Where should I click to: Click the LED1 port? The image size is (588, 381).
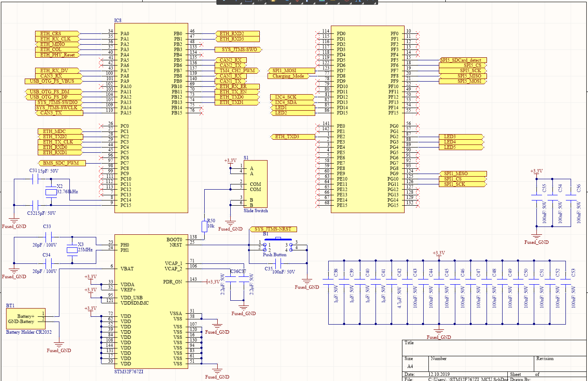click(x=293, y=108)
